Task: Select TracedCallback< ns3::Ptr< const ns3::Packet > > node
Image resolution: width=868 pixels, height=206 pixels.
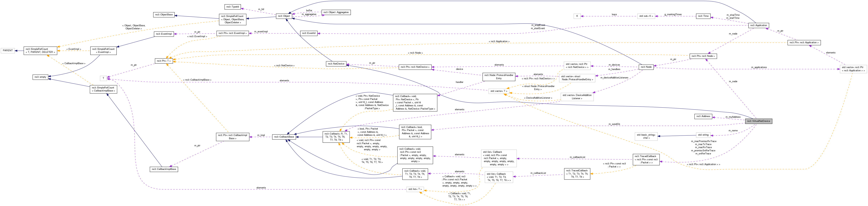Action: click(646, 159)
